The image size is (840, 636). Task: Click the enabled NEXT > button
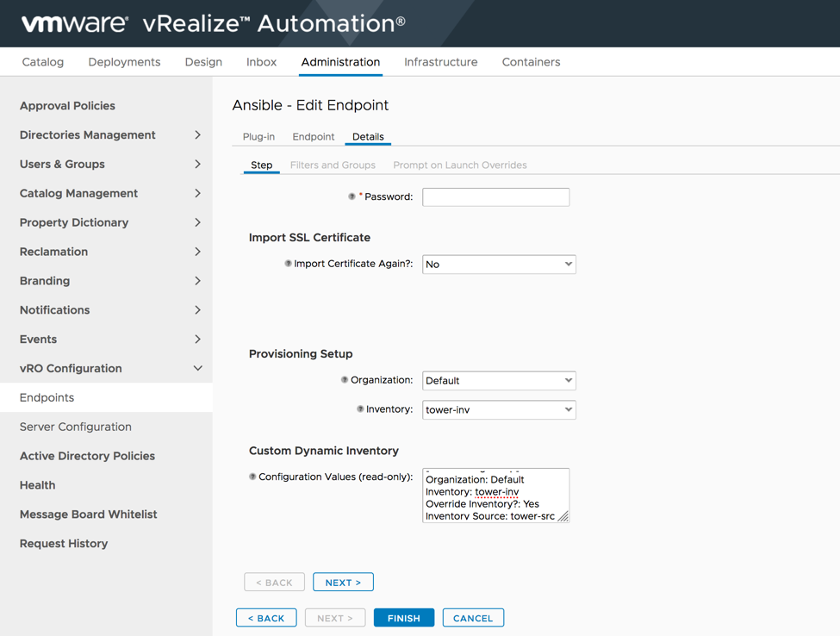coord(343,583)
